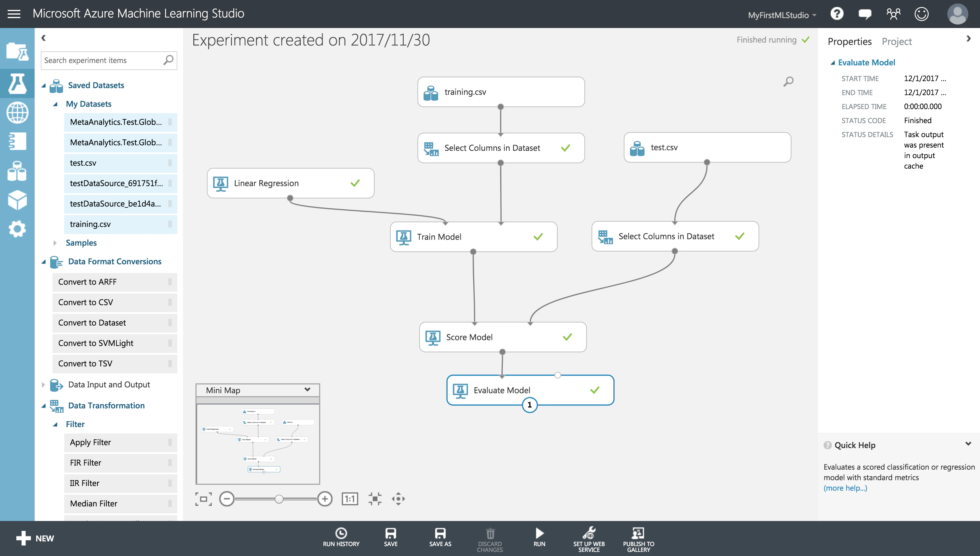Open the user account avatar
The image size is (980, 556).
click(958, 14)
